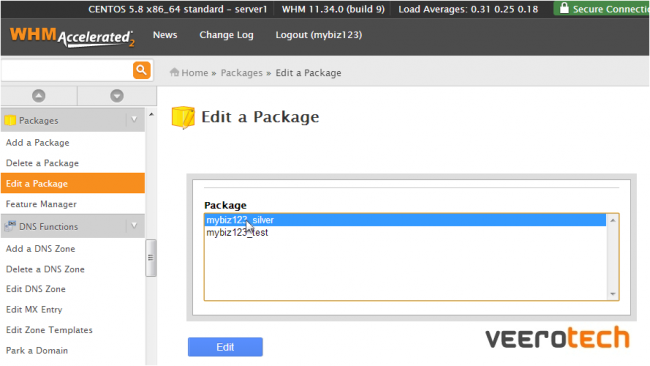Collapse the DNS Functions section chevron
Screen dimensions: 650x366
[x=134, y=226]
